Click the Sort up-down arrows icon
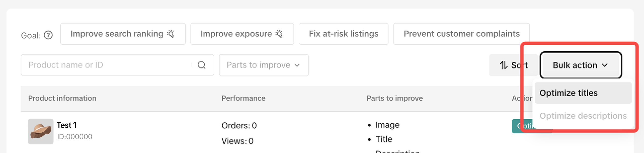644x155 pixels. coord(503,65)
